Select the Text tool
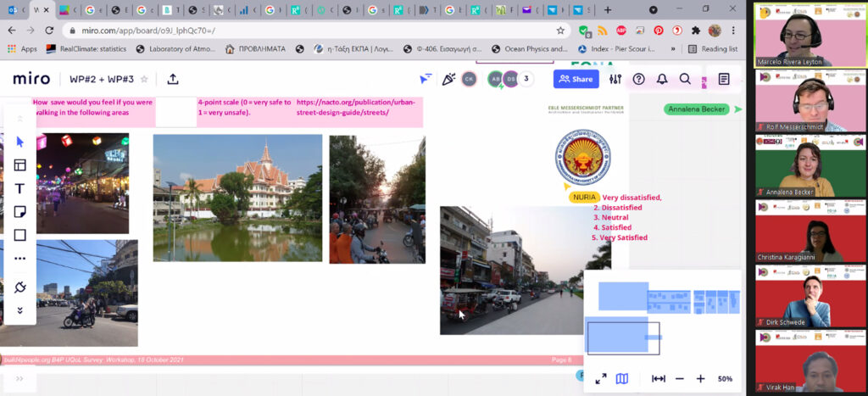Screen dimensions: 868x396 (20, 188)
